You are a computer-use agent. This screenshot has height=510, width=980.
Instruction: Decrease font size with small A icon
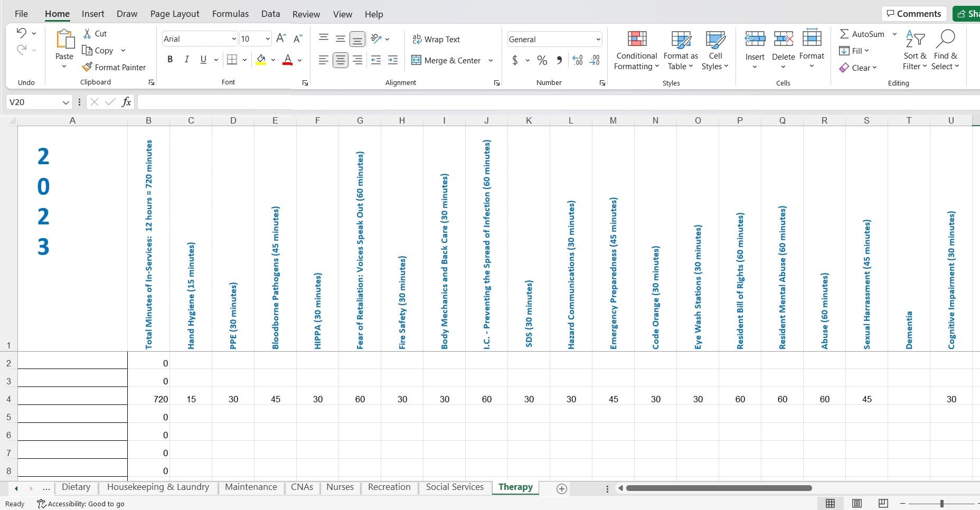(x=298, y=39)
